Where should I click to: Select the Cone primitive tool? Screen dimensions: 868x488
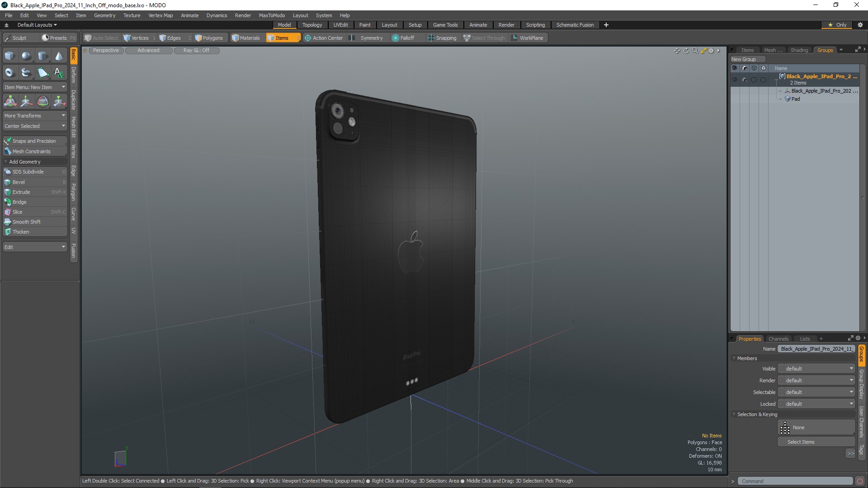(x=59, y=56)
